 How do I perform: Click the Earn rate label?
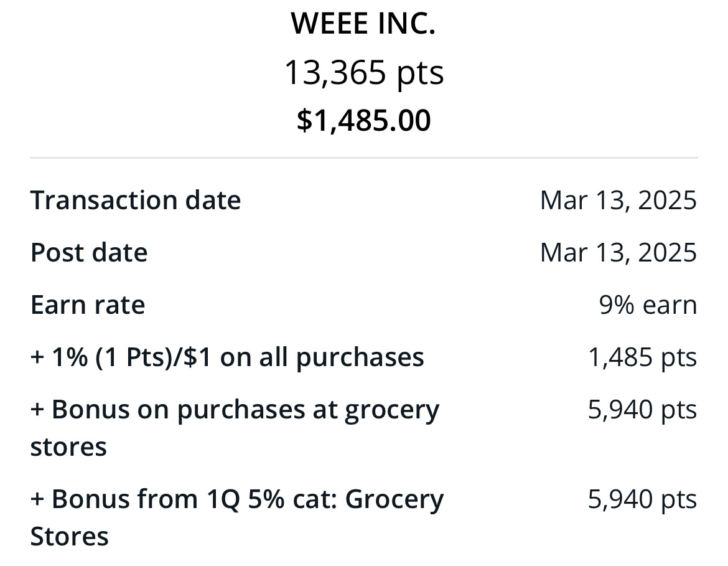tap(88, 305)
